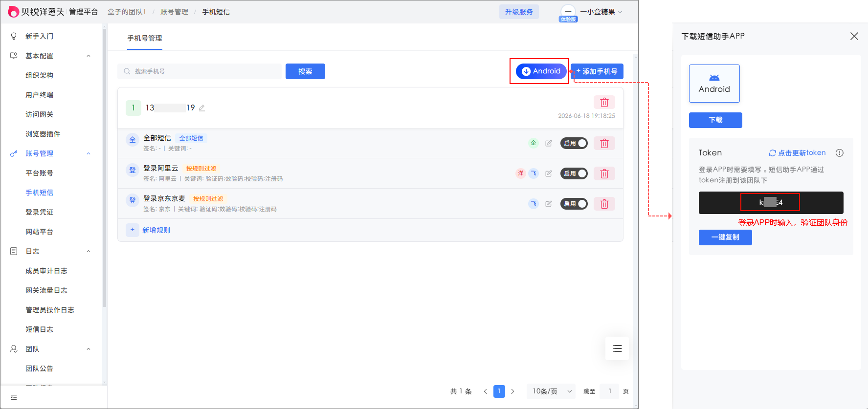Select the 手机号管理 tab
The width and height of the screenshot is (868, 409).
point(144,38)
